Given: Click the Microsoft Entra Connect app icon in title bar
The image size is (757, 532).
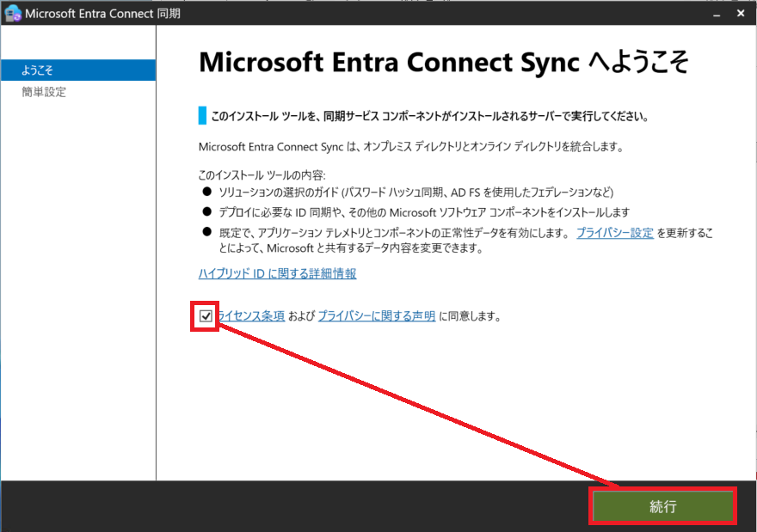Looking at the screenshot, I should [13, 13].
